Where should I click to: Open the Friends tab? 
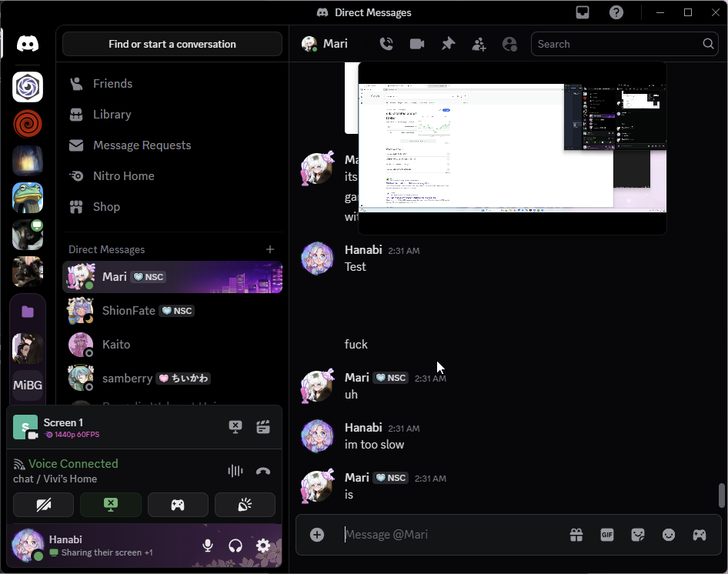tap(112, 84)
